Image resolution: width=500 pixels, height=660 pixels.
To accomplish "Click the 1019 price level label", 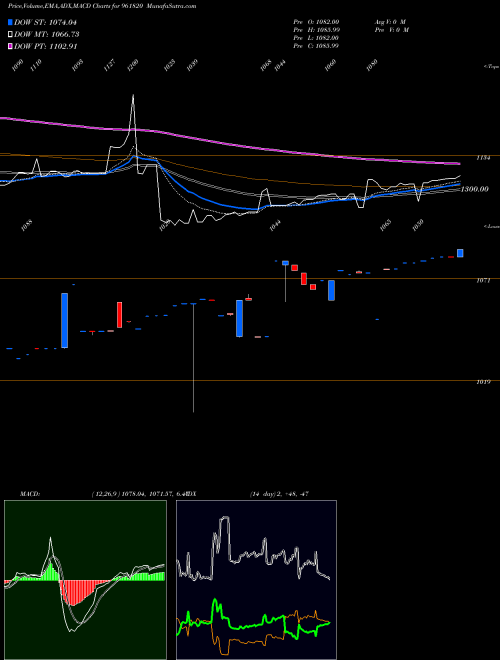I will [x=483, y=382].
